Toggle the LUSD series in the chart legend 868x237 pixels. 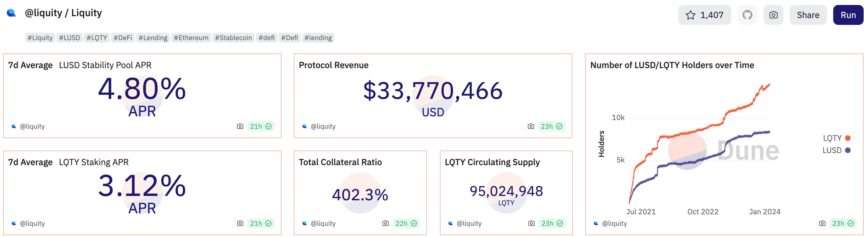click(x=836, y=150)
